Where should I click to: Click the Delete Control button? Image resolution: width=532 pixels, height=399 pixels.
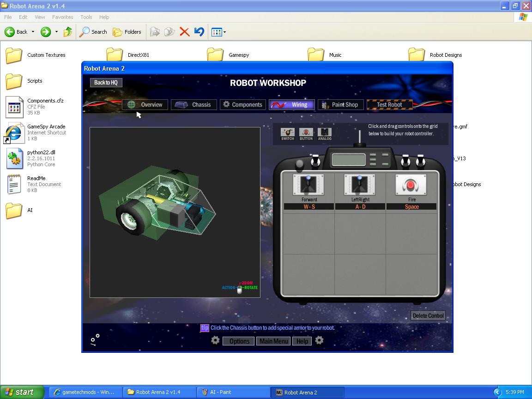tap(428, 315)
